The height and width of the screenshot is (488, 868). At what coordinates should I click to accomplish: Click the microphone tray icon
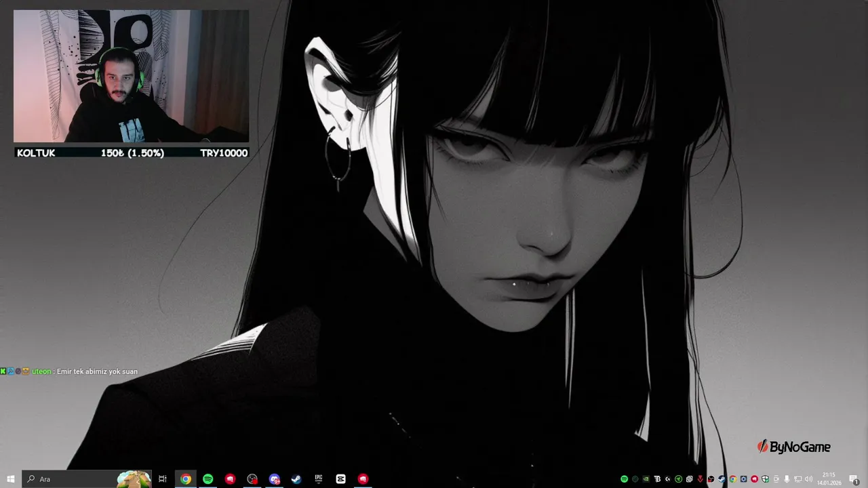(x=787, y=479)
